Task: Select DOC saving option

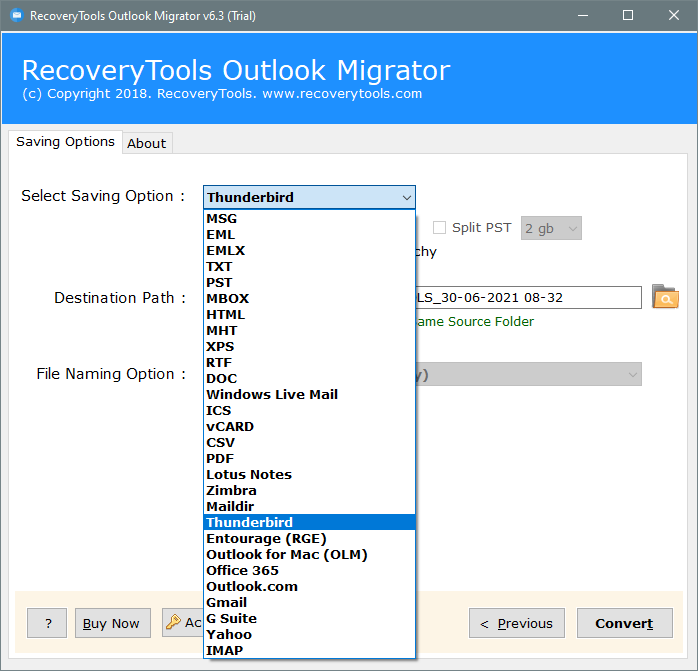Action: coord(309,379)
